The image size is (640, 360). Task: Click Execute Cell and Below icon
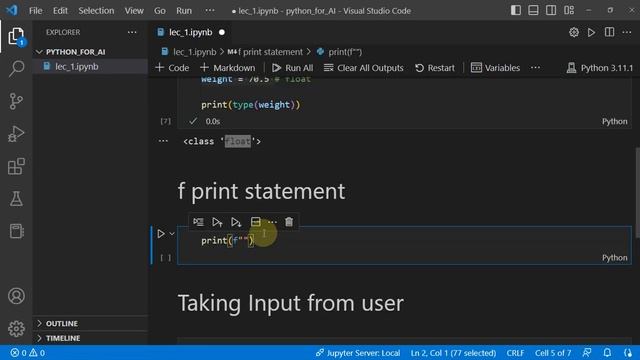point(236,222)
